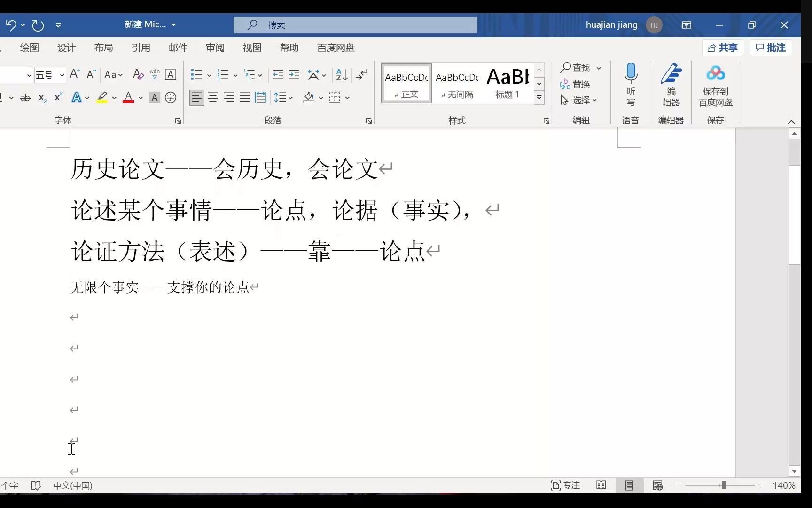This screenshot has height=508, width=812.
Task: Decrease paragraph indent
Action: 278,74
